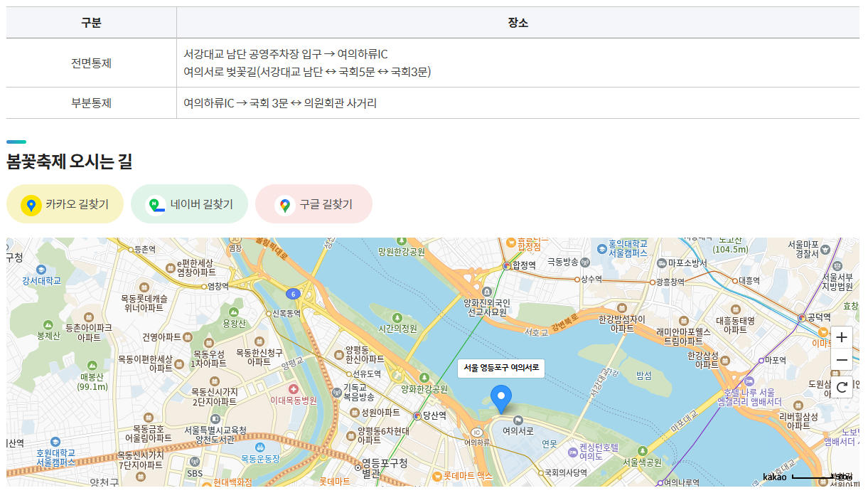Image resolution: width=868 pixels, height=498 pixels.
Task: Click 서울색공원 park icon
Action: [643, 451]
